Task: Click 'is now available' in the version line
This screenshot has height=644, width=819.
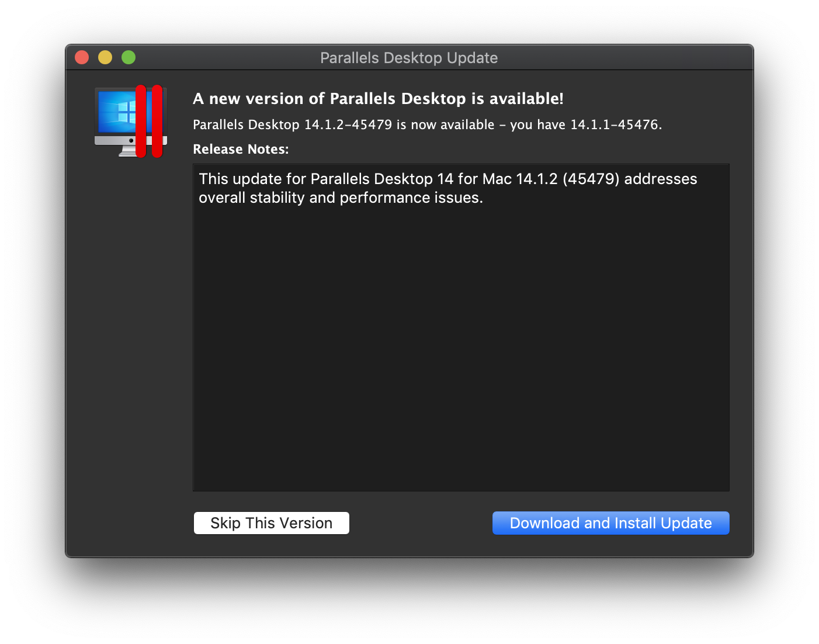Action: pyautogui.click(x=445, y=125)
